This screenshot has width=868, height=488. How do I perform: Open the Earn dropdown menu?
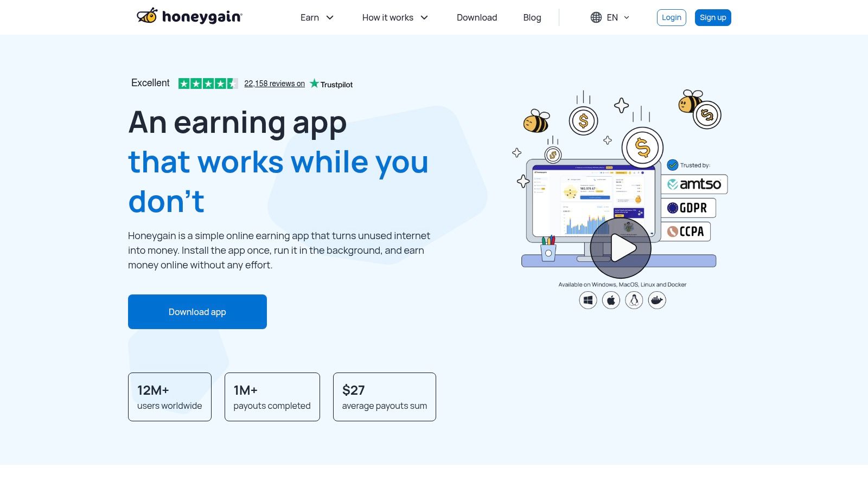click(x=317, y=17)
